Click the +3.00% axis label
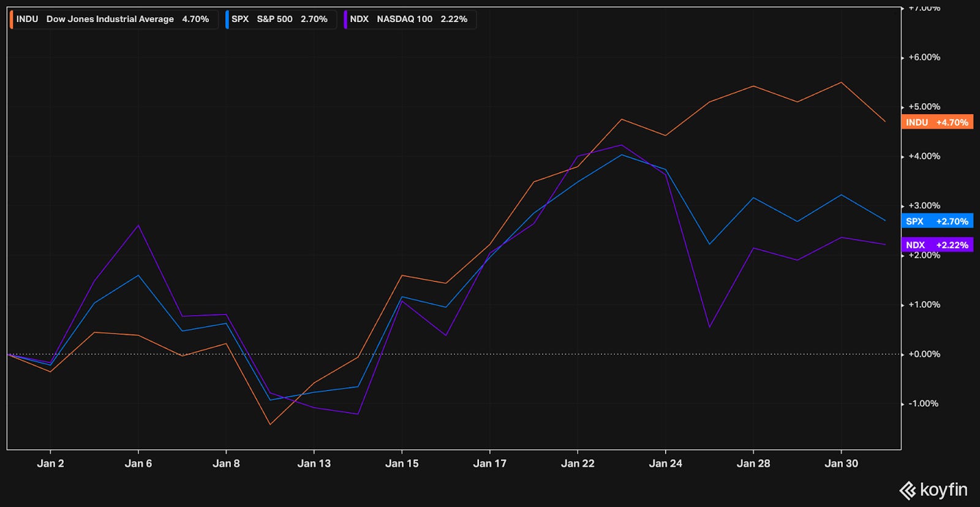Image resolution: width=980 pixels, height=507 pixels. (924, 206)
